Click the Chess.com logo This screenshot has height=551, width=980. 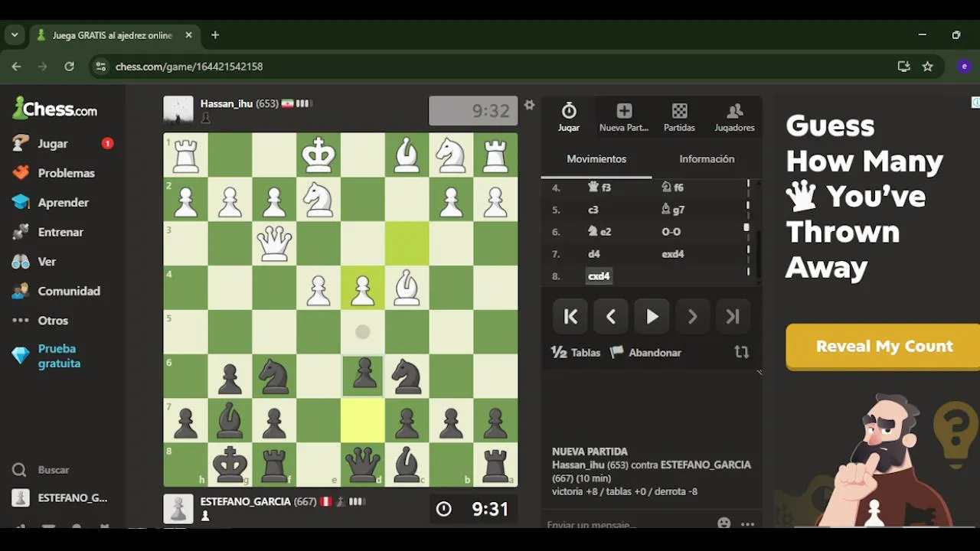pos(55,109)
